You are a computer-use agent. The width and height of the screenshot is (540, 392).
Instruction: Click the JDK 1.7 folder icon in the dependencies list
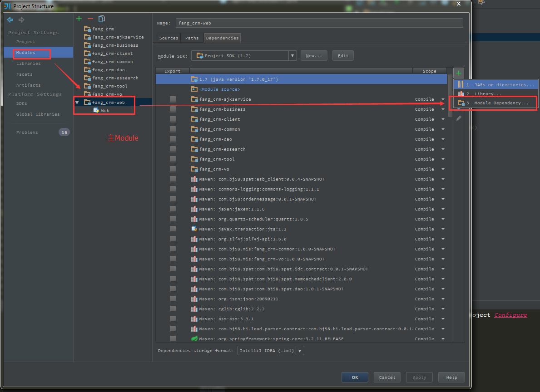tap(194, 79)
